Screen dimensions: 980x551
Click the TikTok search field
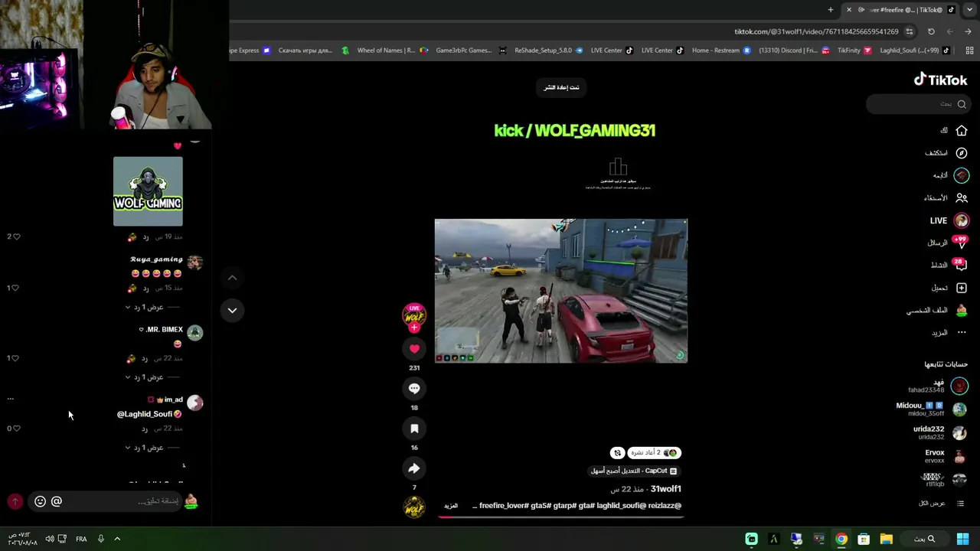pyautogui.click(x=917, y=104)
